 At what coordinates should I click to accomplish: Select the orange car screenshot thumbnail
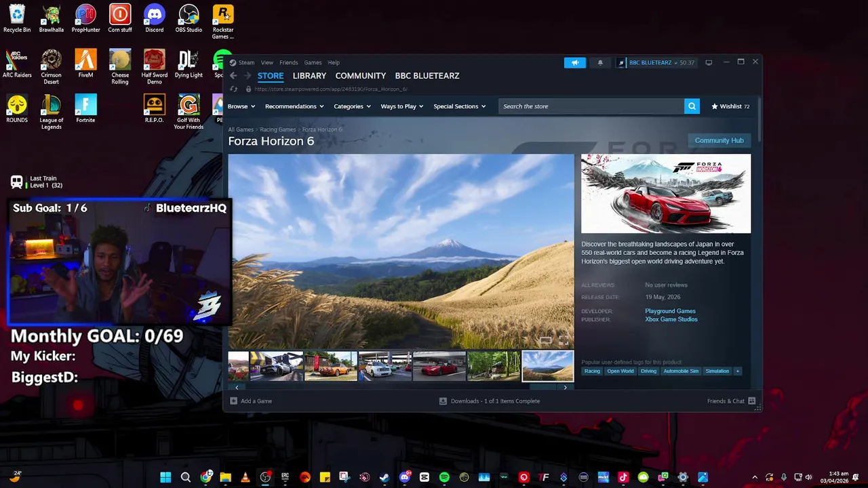[331, 366]
